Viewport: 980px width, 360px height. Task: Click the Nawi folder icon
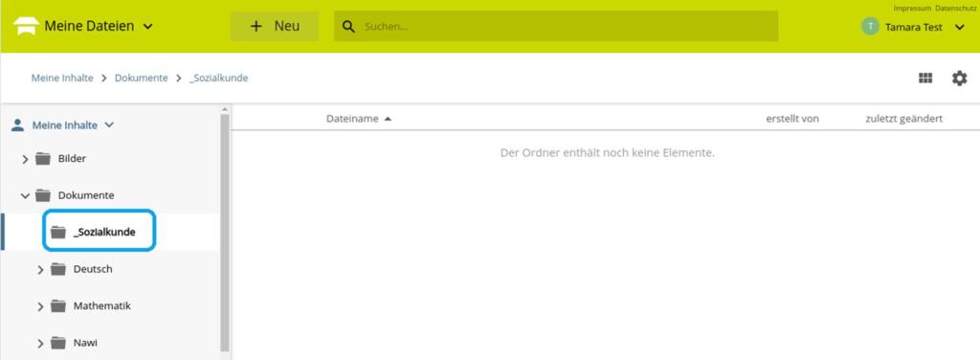pyautogui.click(x=58, y=343)
